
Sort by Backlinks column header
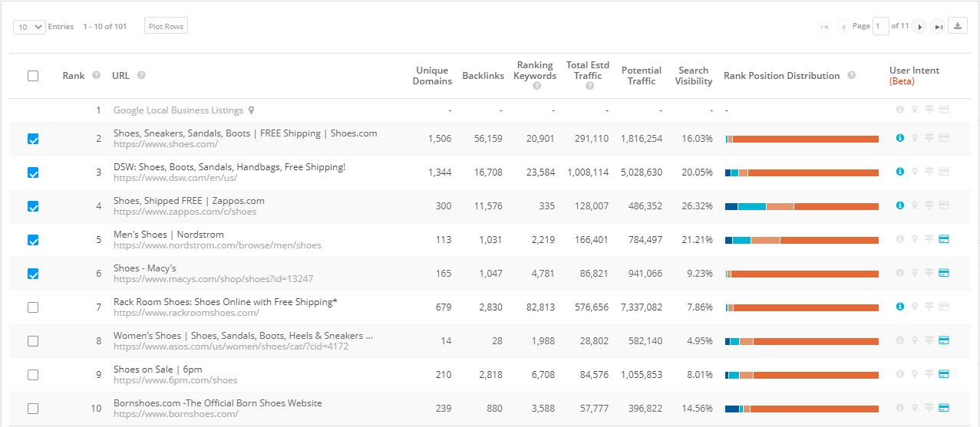482,76
